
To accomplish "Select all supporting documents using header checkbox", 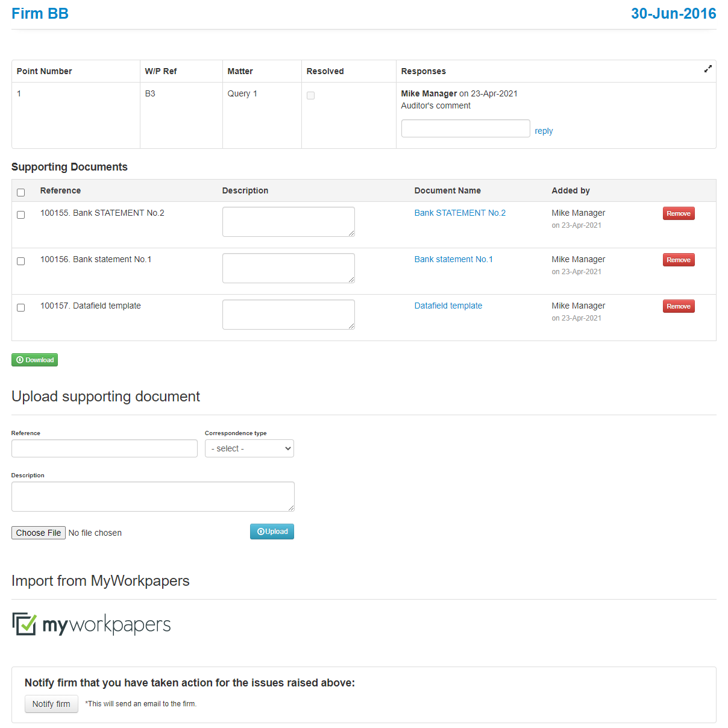I will pyautogui.click(x=21, y=192).
